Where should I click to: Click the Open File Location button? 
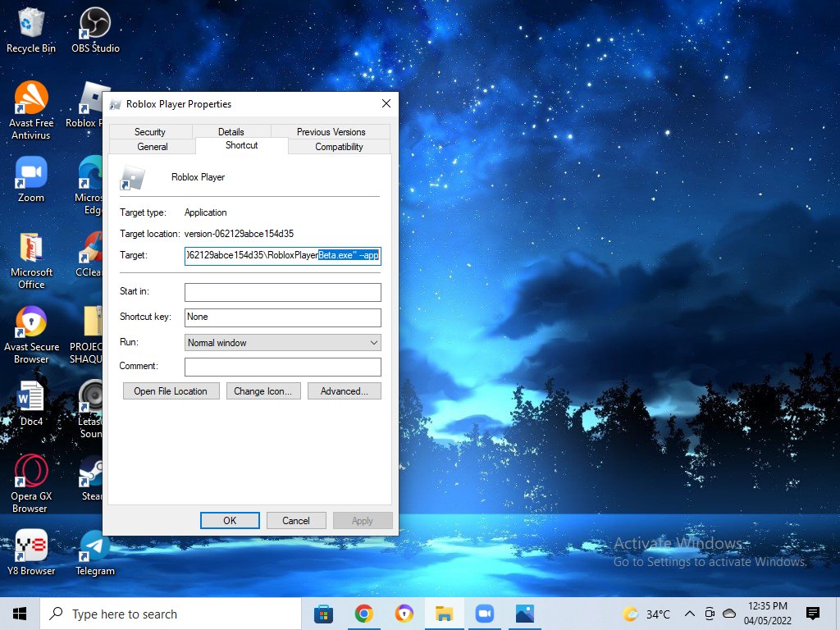click(171, 391)
